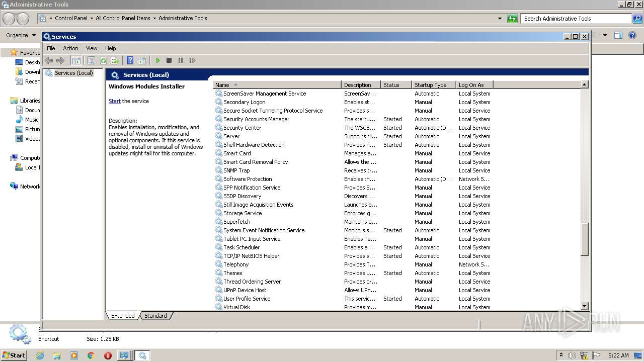644x362 pixels.
Task: Select the SSDP Discovery service
Action: pos(353,196)
